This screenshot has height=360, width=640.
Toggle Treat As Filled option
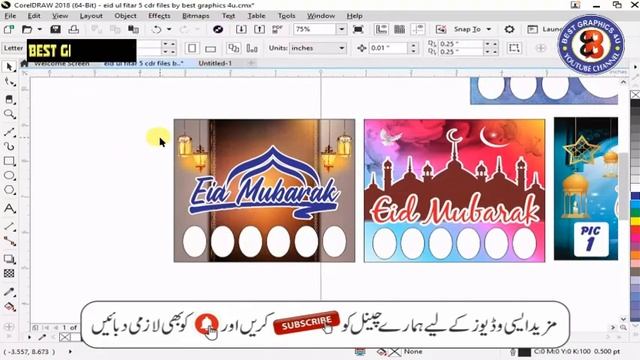[514, 48]
